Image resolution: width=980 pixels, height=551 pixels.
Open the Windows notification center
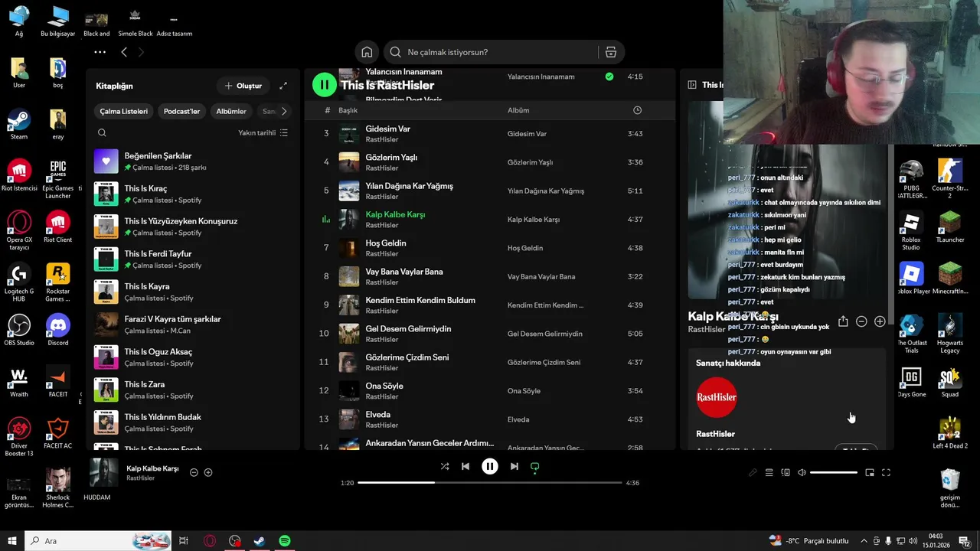point(964,541)
